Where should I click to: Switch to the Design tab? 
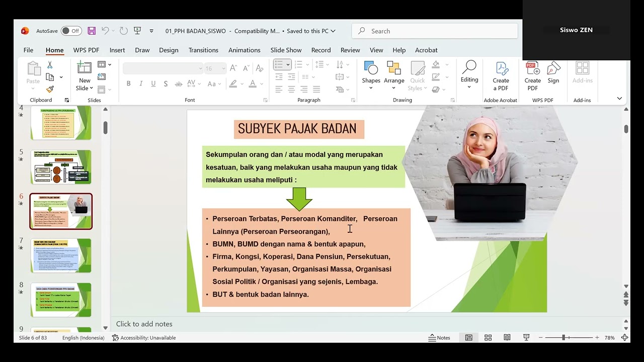[169, 50]
